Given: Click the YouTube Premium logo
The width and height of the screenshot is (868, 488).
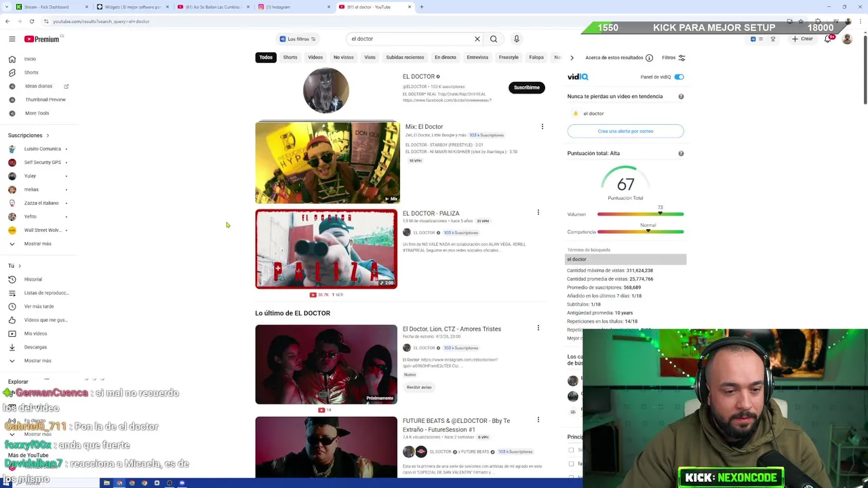Looking at the screenshot, I should click(42, 39).
